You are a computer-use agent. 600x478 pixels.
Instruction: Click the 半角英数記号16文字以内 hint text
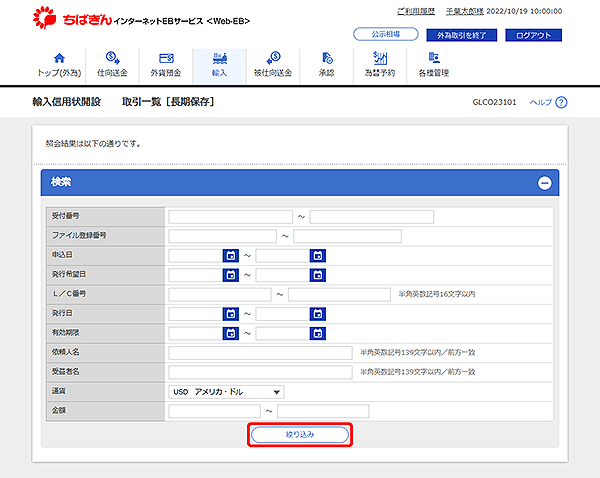[437, 294]
